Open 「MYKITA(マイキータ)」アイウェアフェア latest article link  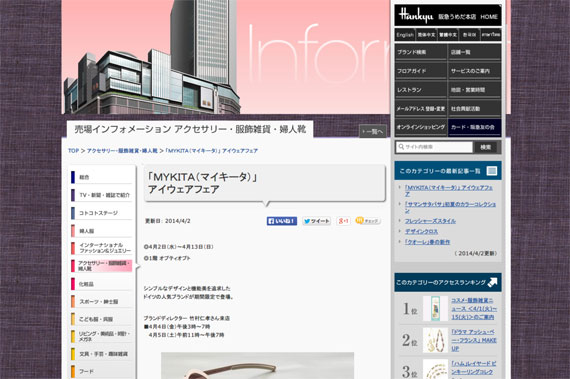[x=449, y=191]
